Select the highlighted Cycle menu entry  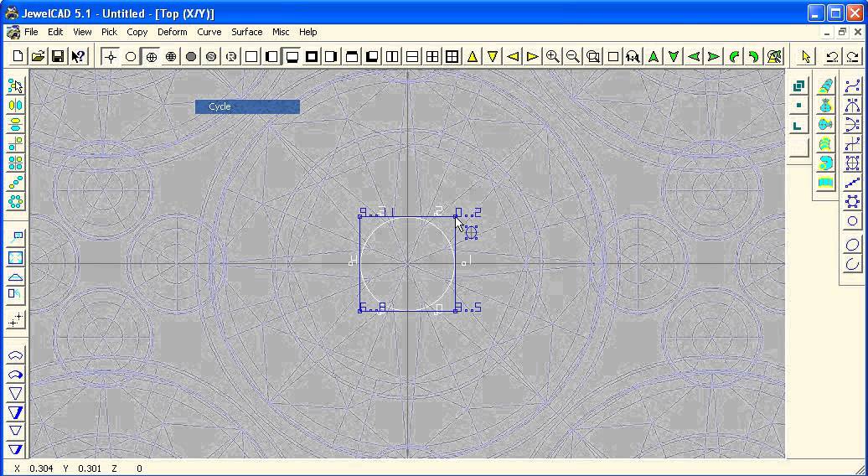coord(247,106)
